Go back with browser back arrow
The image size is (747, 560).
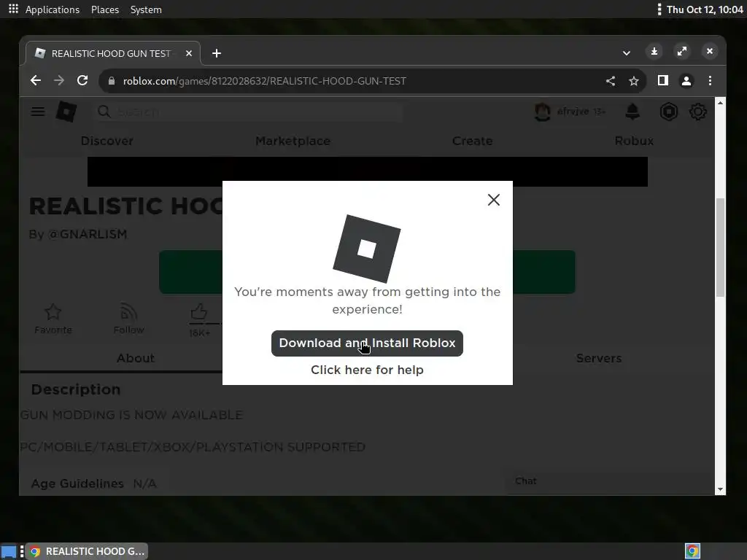pyautogui.click(x=36, y=80)
